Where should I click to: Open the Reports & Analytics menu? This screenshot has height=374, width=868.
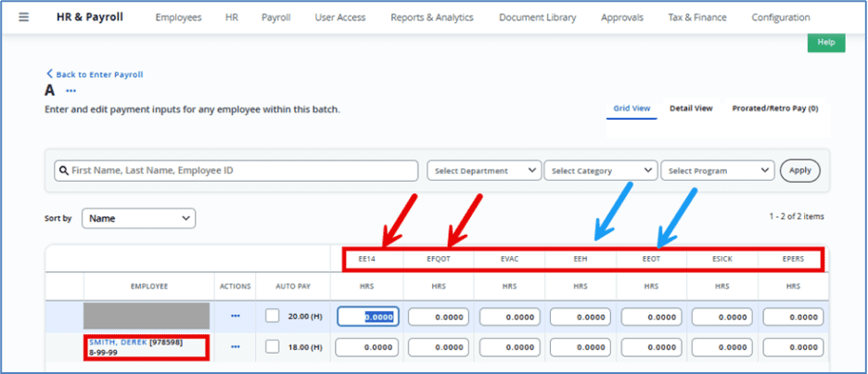(431, 18)
